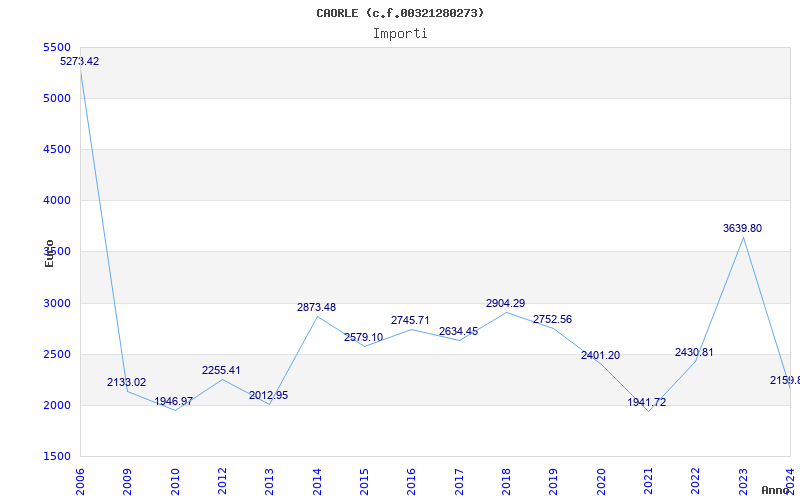Click the data label 3639.80
800x500 pixels.
[x=742, y=228]
